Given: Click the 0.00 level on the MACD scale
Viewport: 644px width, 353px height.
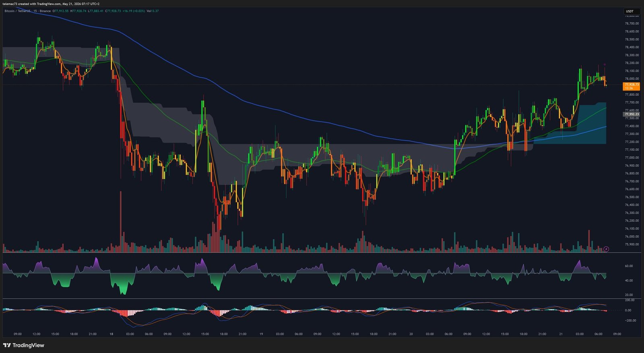Looking at the screenshot, I should pyautogui.click(x=628, y=310).
